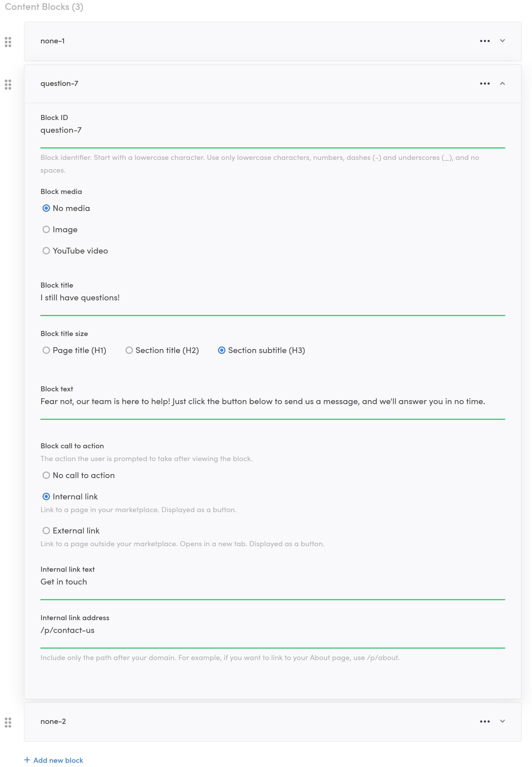Click the Block title input field
This screenshot has width=532, height=767.
tap(272, 298)
